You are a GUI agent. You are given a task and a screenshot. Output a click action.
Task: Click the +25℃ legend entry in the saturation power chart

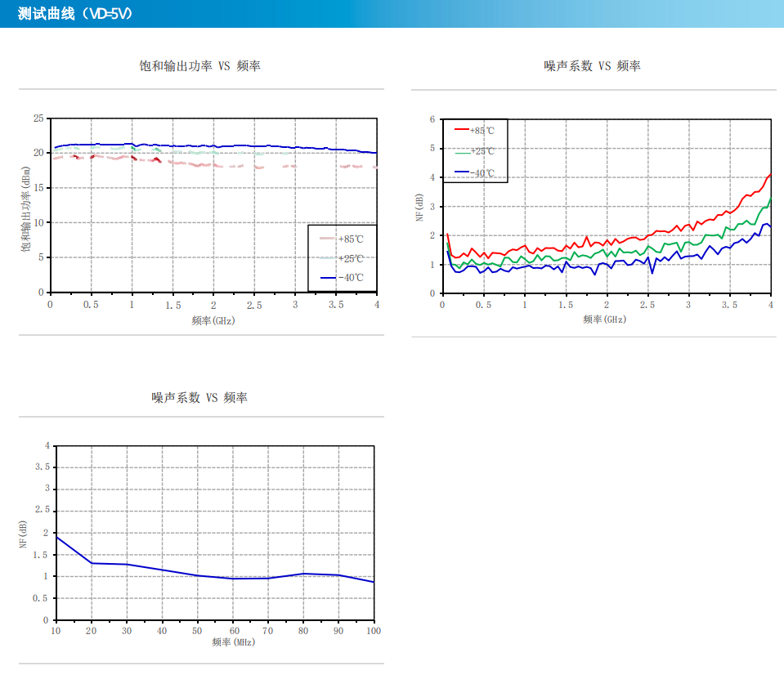pyautogui.click(x=342, y=258)
